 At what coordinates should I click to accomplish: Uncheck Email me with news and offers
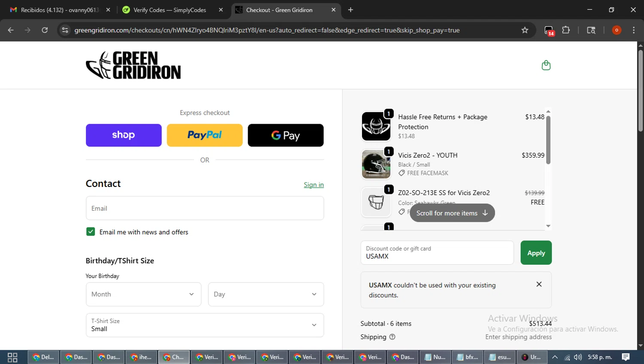[91, 232]
